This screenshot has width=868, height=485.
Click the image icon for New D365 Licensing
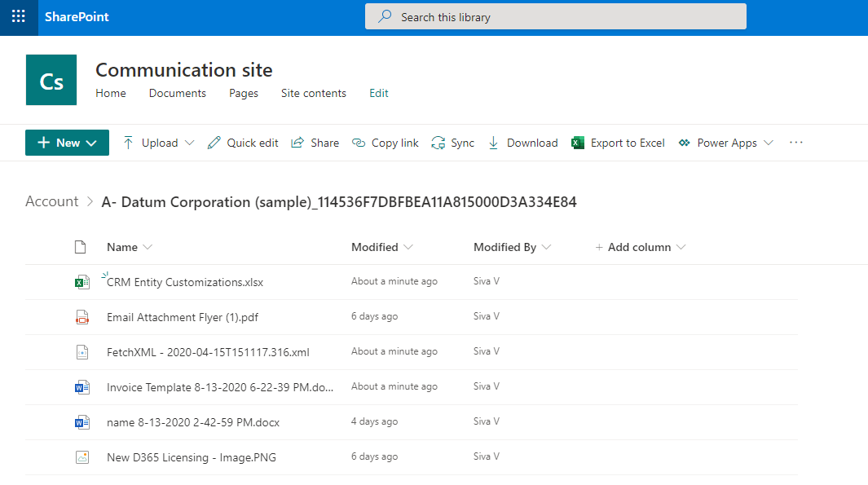click(x=82, y=457)
